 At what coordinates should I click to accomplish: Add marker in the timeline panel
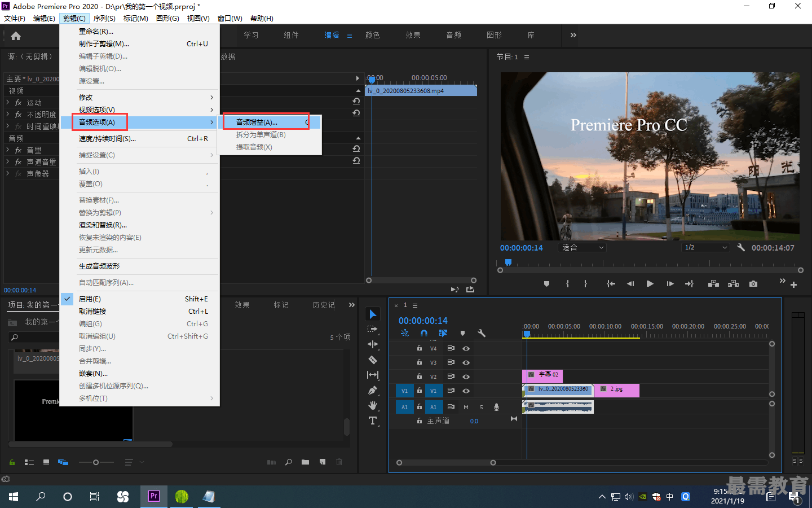click(462, 333)
